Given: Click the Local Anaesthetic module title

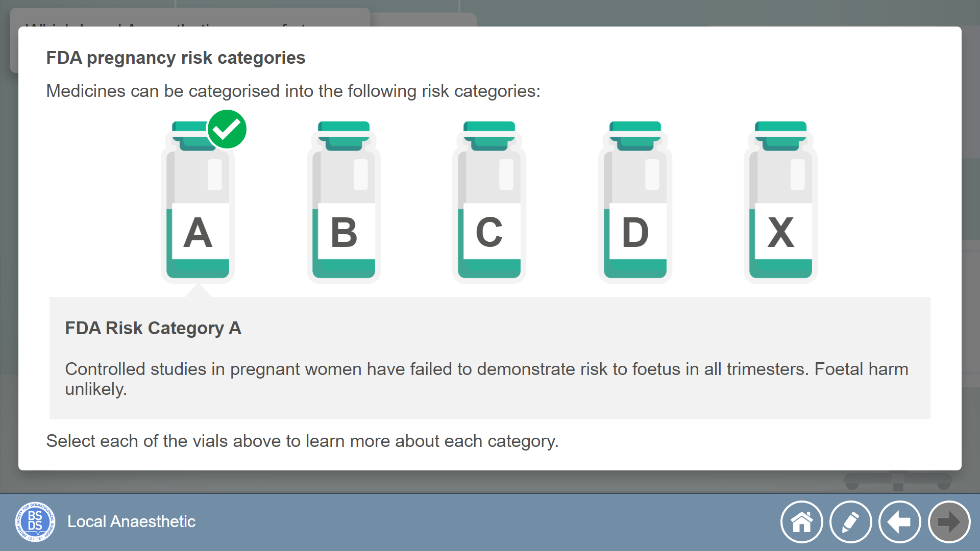Looking at the screenshot, I should [131, 521].
